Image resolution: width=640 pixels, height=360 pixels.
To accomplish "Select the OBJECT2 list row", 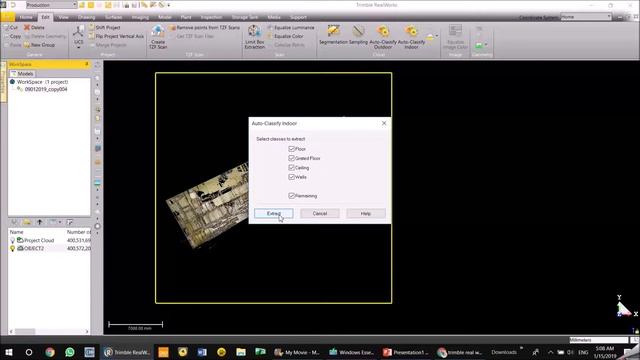I will tap(49, 249).
